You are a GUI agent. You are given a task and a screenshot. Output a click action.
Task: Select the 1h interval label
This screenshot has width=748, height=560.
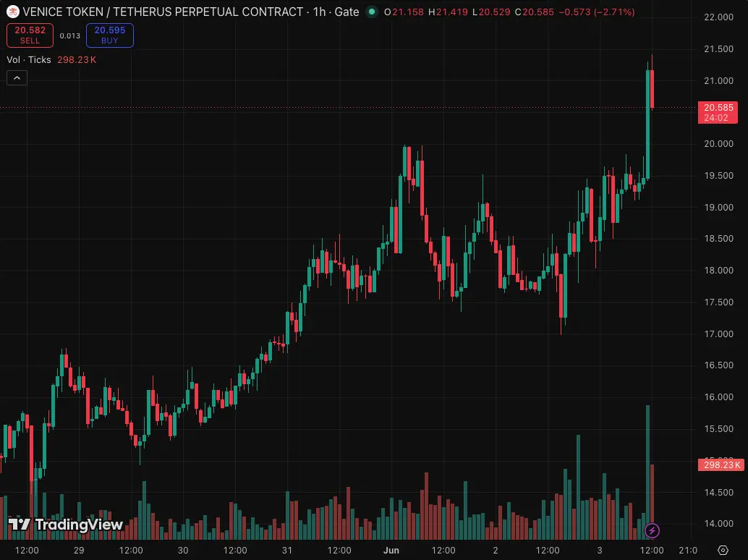pos(319,12)
